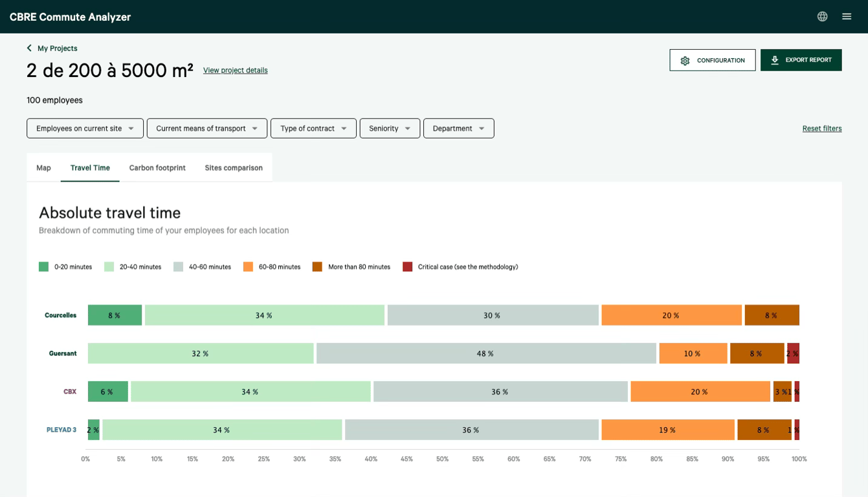Expand the 'Current means of transport' filter

click(206, 128)
